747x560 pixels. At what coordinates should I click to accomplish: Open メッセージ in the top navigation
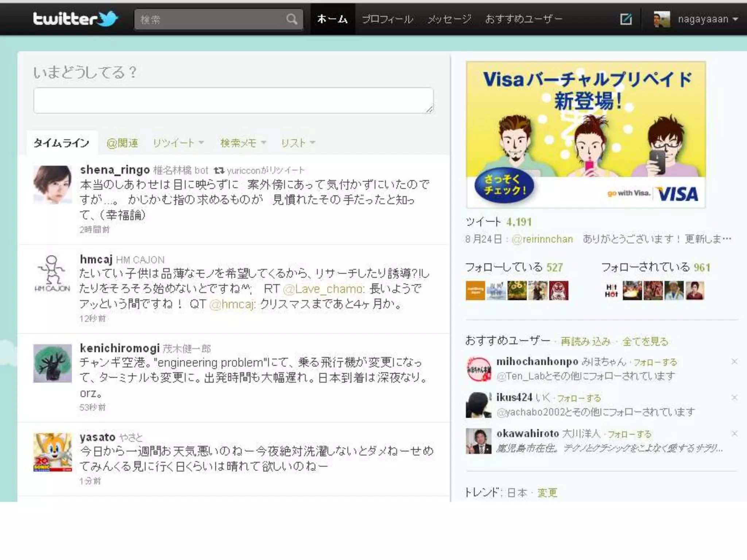(x=449, y=19)
